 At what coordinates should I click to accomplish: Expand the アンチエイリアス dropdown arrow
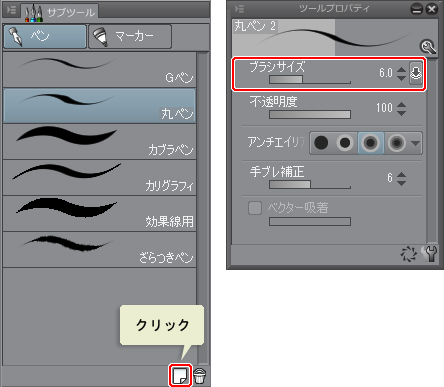pyautogui.click(x=415, y=143)
